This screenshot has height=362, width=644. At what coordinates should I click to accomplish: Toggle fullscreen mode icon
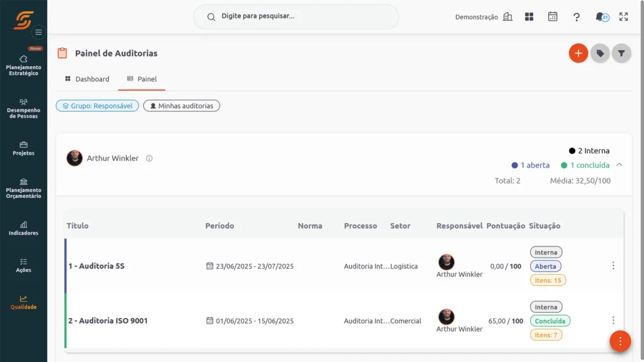click(x=624, y=16)
